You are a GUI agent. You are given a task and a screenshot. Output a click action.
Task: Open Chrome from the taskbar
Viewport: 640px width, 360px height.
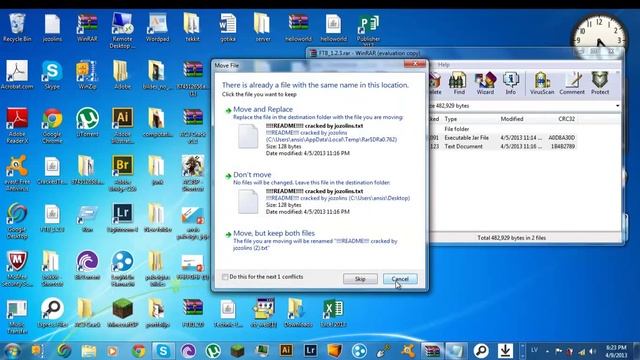138,351
